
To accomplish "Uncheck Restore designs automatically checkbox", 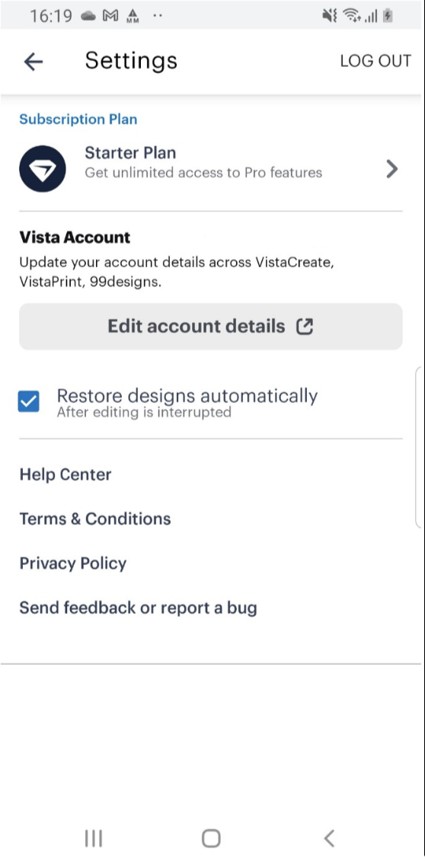I will point(29,401).
